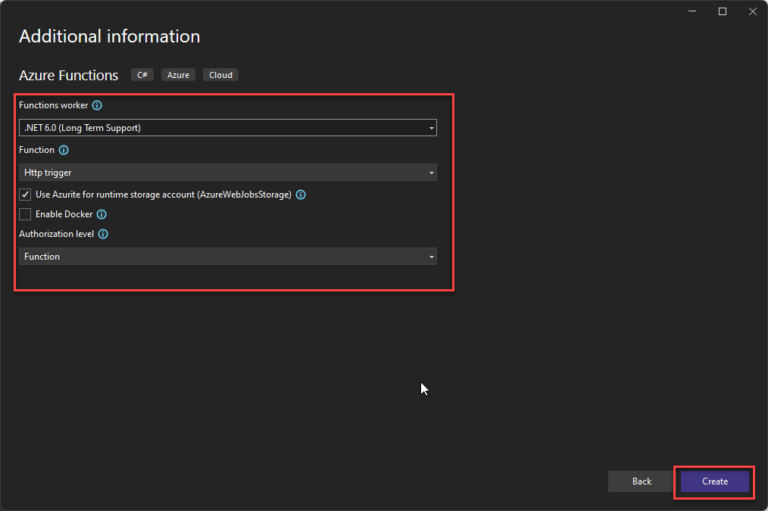Show info about the Use Azurite option
The height and width of the screenshot is (511, 768).
click(300, 195)
